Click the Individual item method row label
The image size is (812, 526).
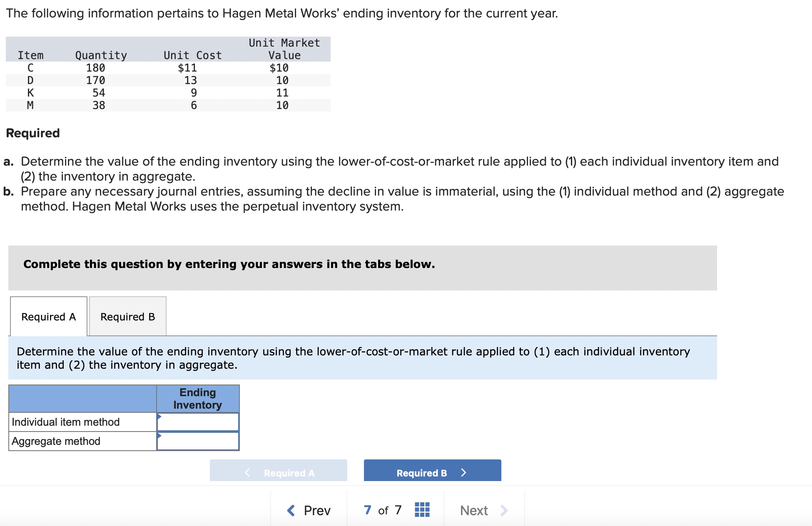[x=65, y=421]
